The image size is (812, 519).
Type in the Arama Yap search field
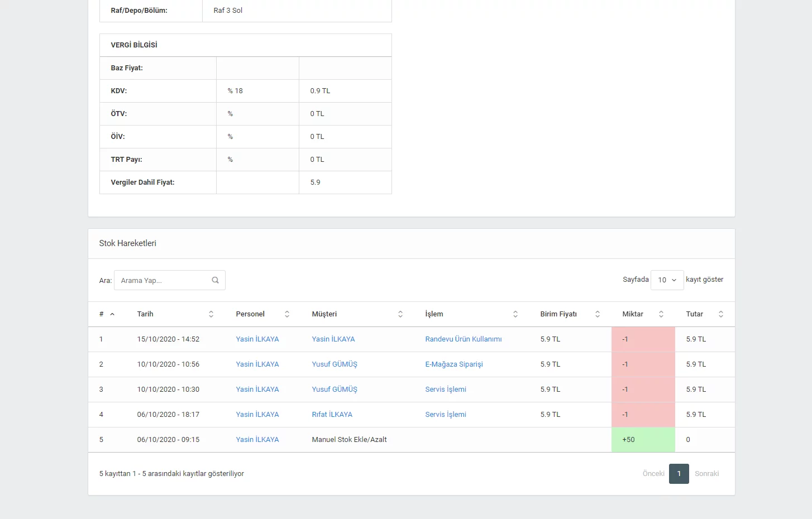[x=163, y=280]
